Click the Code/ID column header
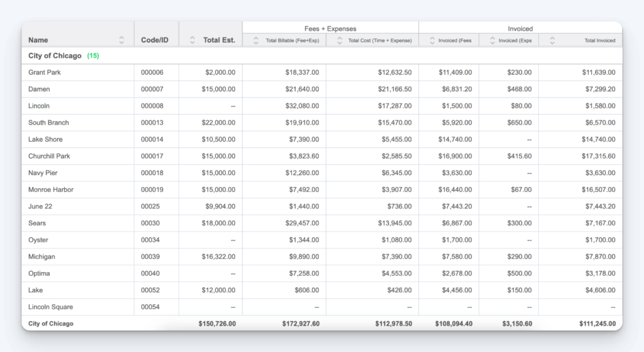Screen dimensions: 644x352 click(155, 40)
